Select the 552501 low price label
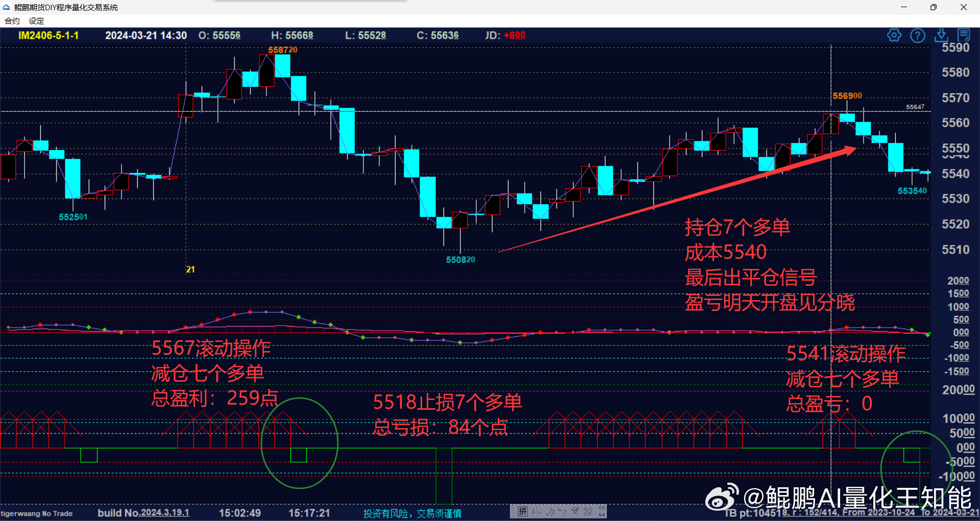 pos(73,217)
